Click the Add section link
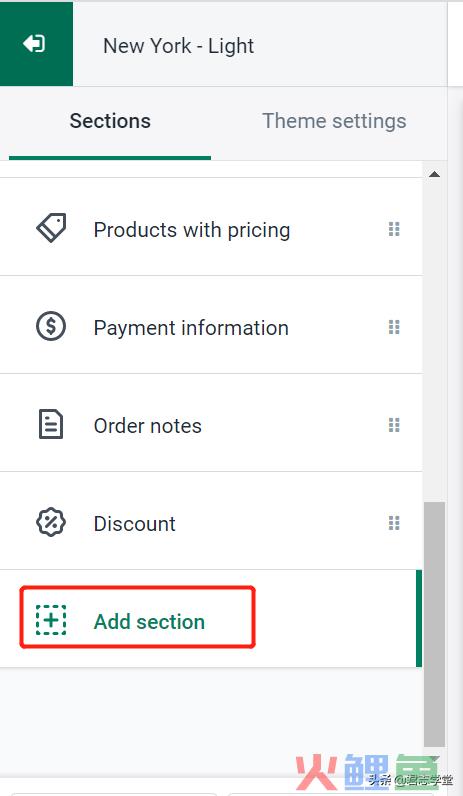 pos(149,622)
